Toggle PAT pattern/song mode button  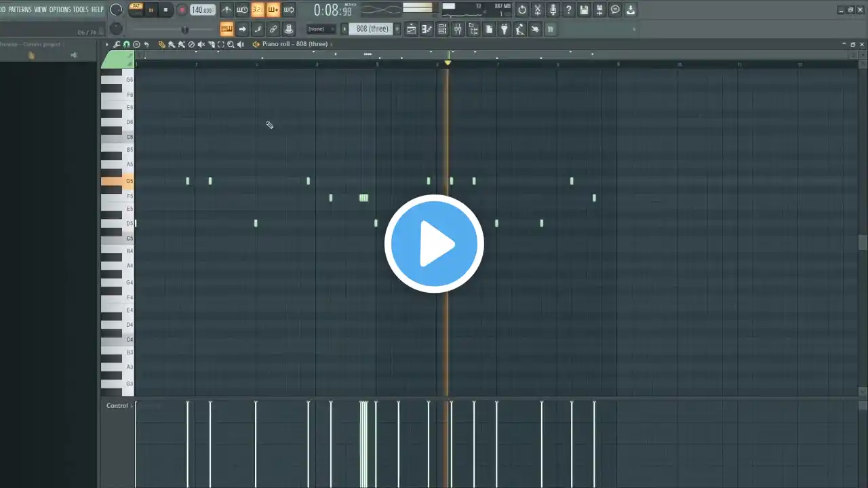click(136, 9)
